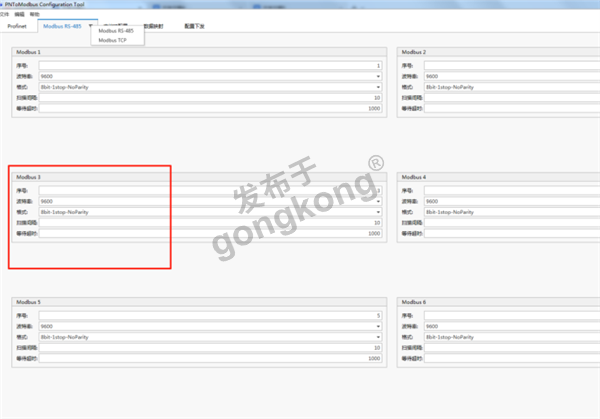Open the Modbus 6 8bit-1stop-NoParity combo box

click(x=512, y=337)
